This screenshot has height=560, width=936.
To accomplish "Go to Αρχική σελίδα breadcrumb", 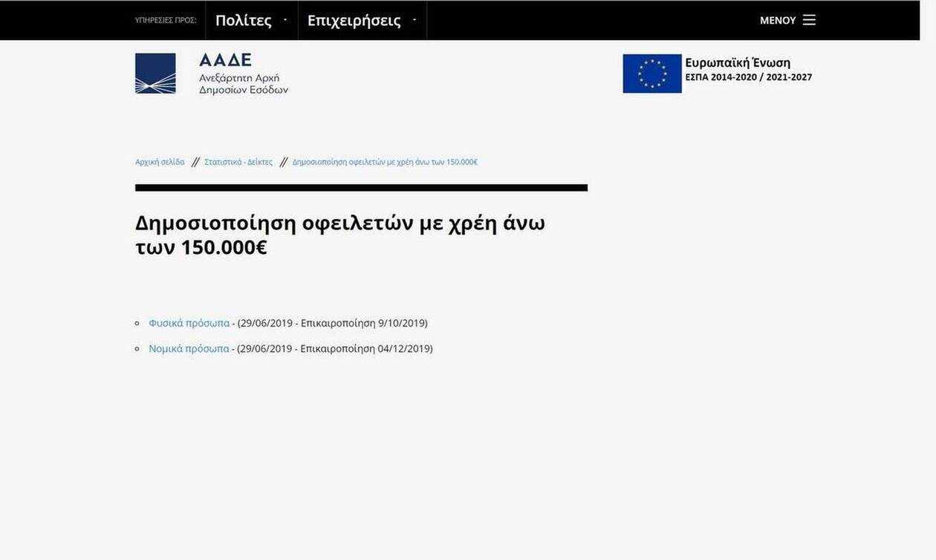I will (160, 162).
